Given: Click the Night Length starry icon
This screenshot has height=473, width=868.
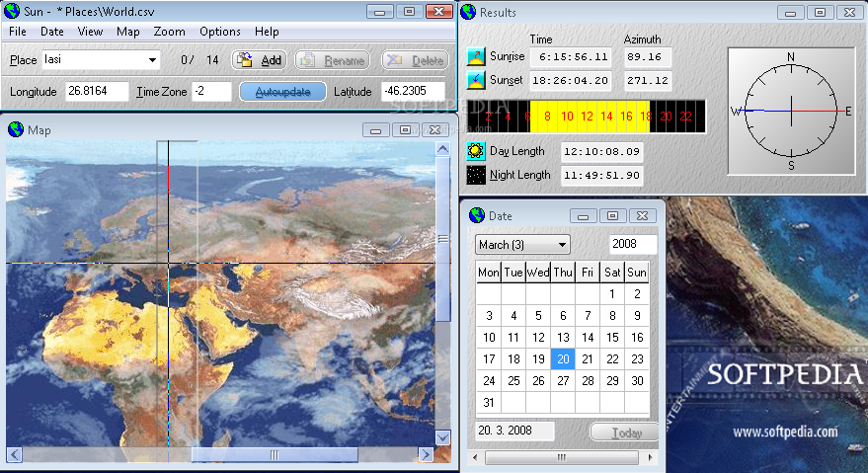Looking at the screenshot, I should pyautogui.click(x=476, y=175).
